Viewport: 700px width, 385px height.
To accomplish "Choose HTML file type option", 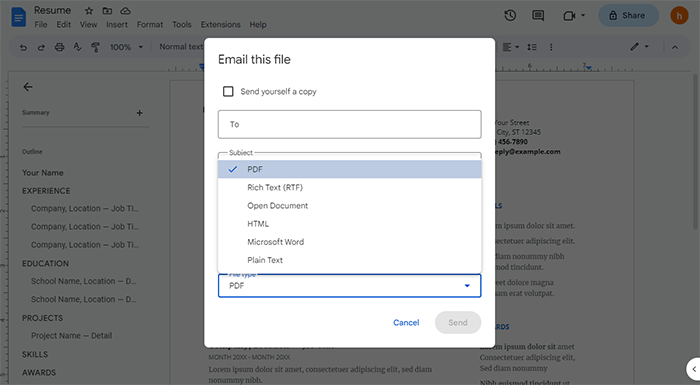I will coord(350,224).
